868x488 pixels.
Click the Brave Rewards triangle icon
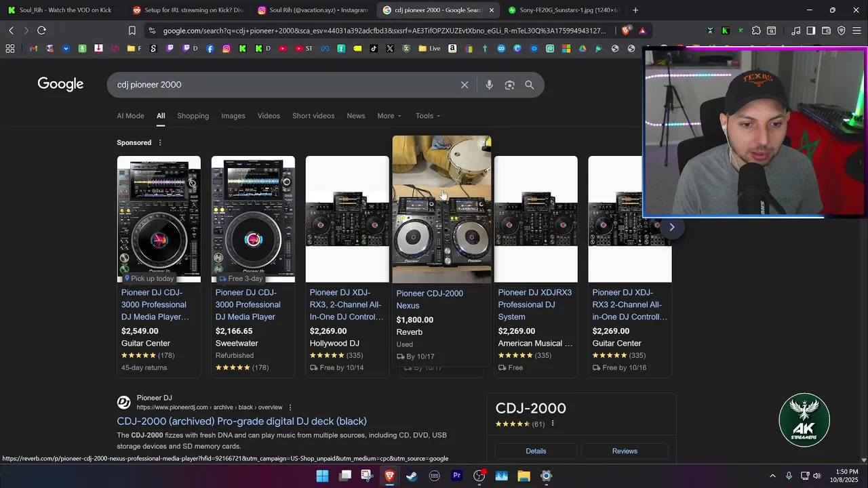(x=642, y=30)
